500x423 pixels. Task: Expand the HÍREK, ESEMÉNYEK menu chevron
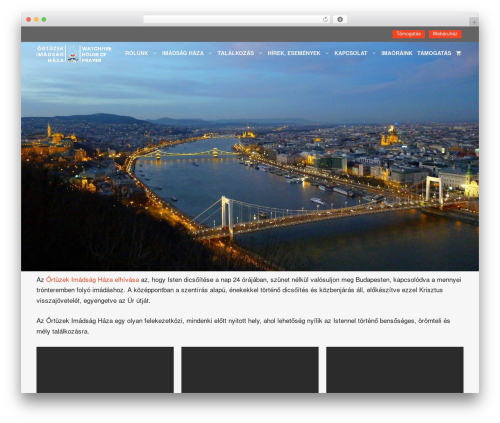coord(327,53)
